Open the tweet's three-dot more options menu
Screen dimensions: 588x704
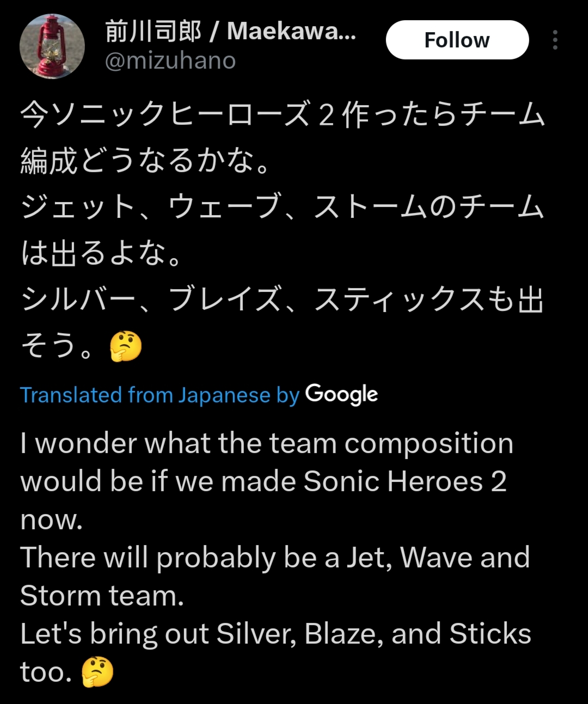click(x=555, y=40)
